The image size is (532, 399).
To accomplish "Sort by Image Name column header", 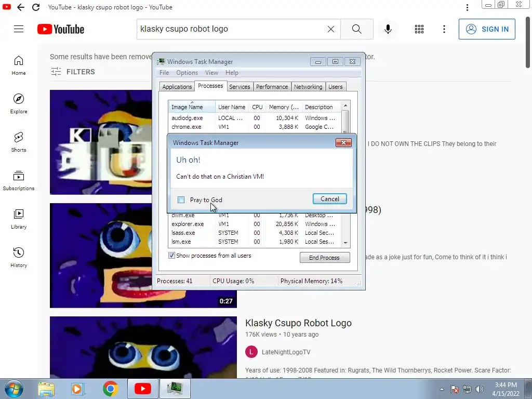I will [x=192, y=107].
